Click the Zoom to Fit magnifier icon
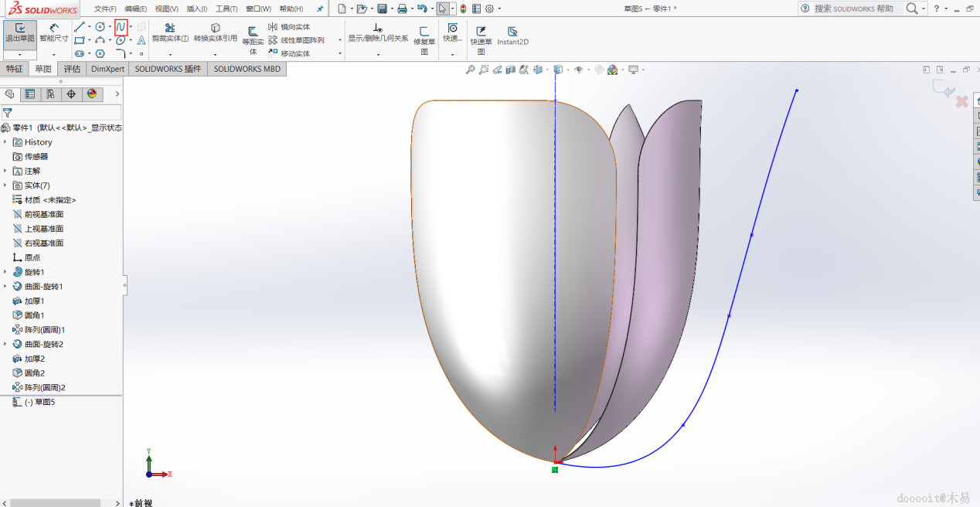This screenshot has height=507, width=980. click(x=470, y=70)
